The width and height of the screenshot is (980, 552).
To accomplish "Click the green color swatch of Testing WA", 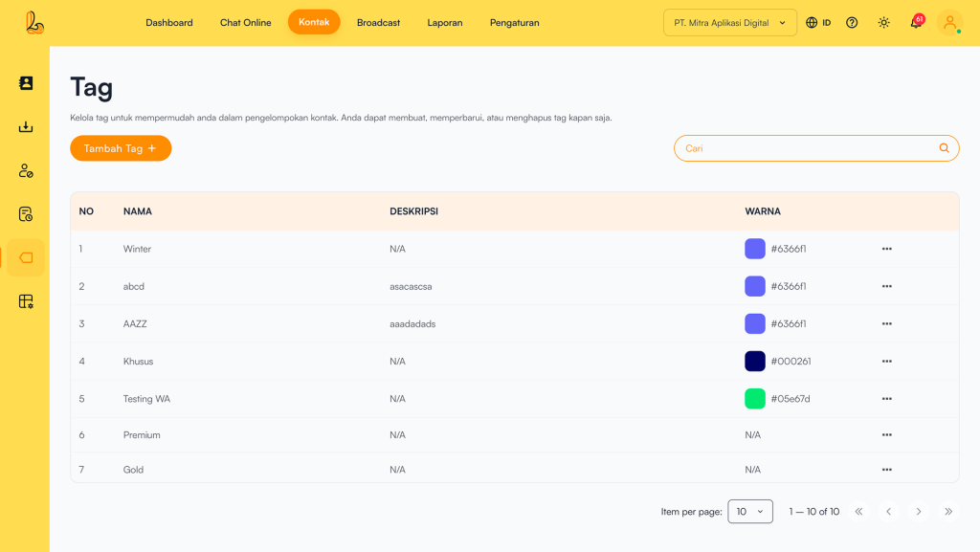I will pyautogui.click(x=755, y=399).
